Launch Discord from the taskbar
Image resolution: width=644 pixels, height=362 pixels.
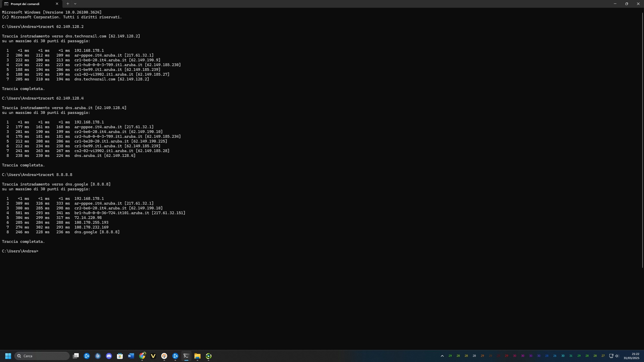pos(109,356)
